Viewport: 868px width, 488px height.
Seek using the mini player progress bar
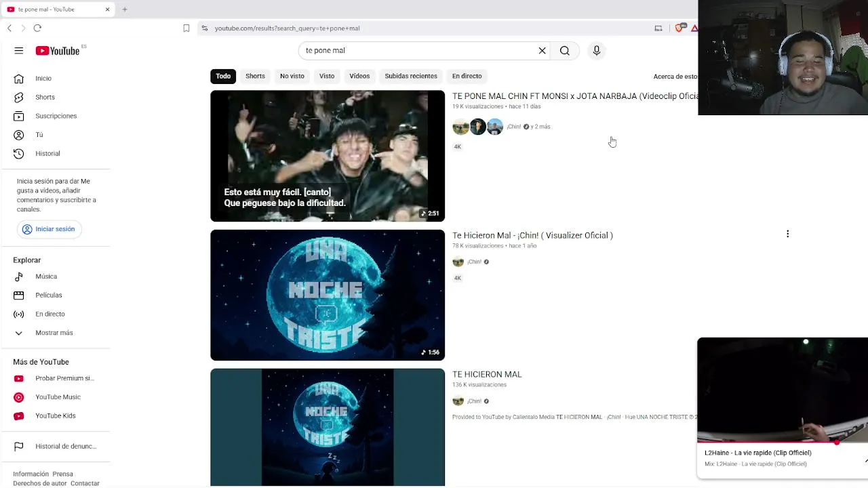pyautogui.click(x=783, y=443)
